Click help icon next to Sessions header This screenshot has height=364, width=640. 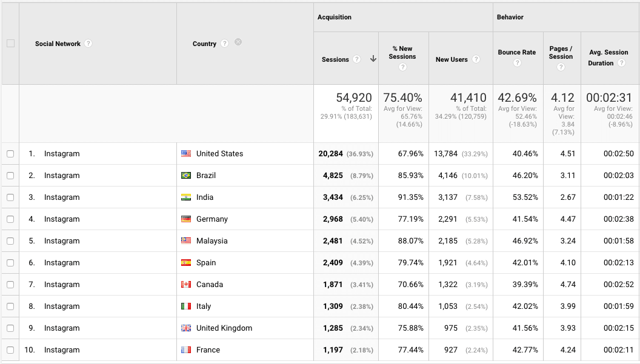click(357, 59)
